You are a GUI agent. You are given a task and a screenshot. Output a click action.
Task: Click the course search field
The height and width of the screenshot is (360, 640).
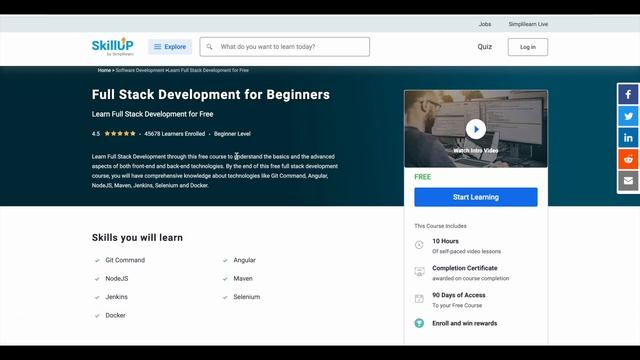pyautogui.click(x=284, y=47)
